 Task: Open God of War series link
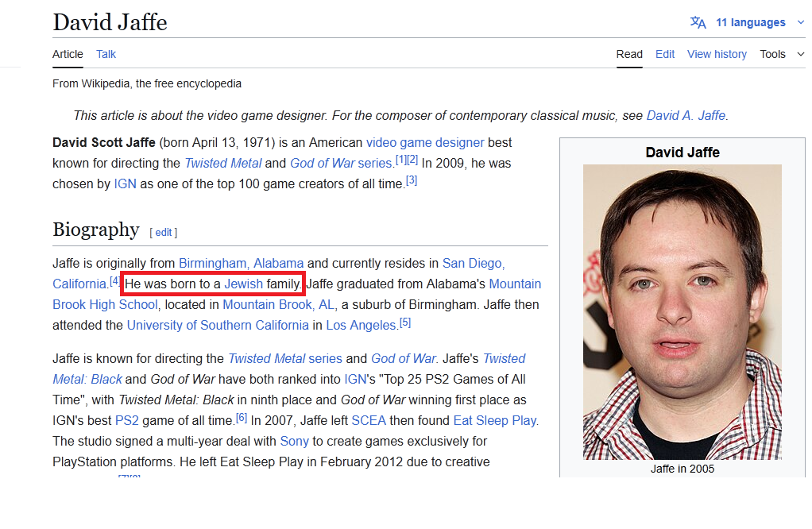(x=341, y=163)
